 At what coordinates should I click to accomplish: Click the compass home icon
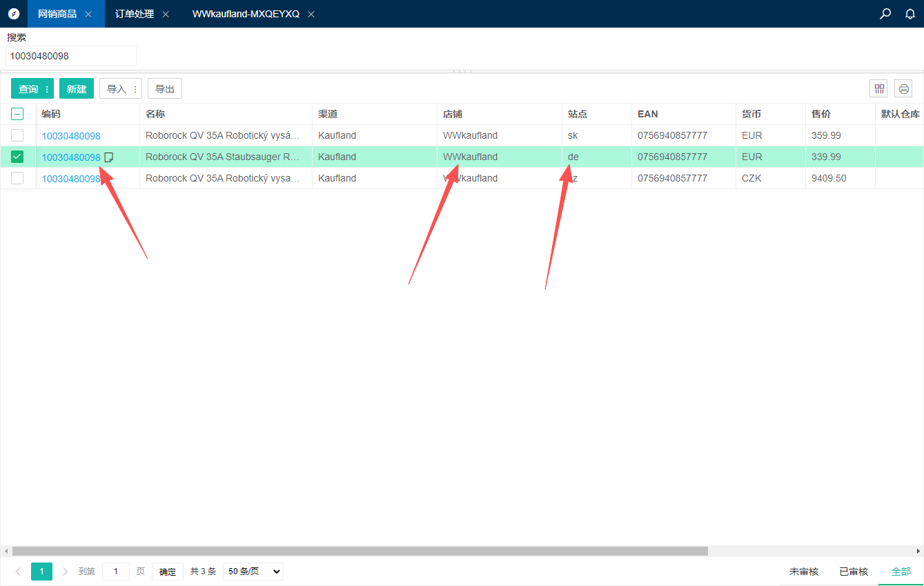coord(14,14)
